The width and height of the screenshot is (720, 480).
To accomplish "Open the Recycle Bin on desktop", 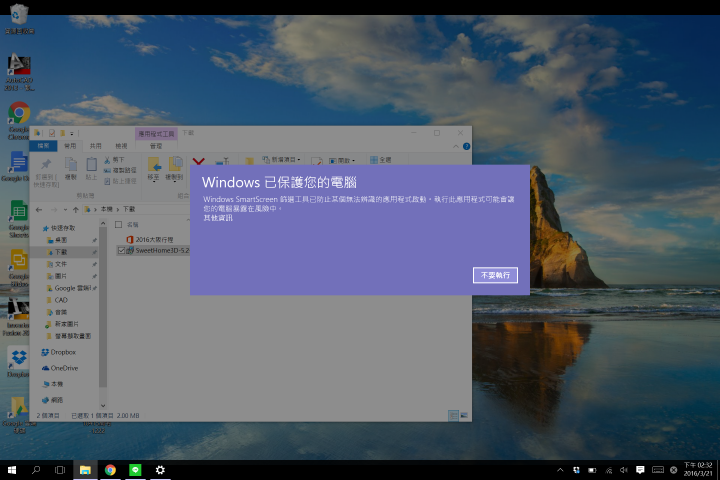I will click(x=18, y=18).
